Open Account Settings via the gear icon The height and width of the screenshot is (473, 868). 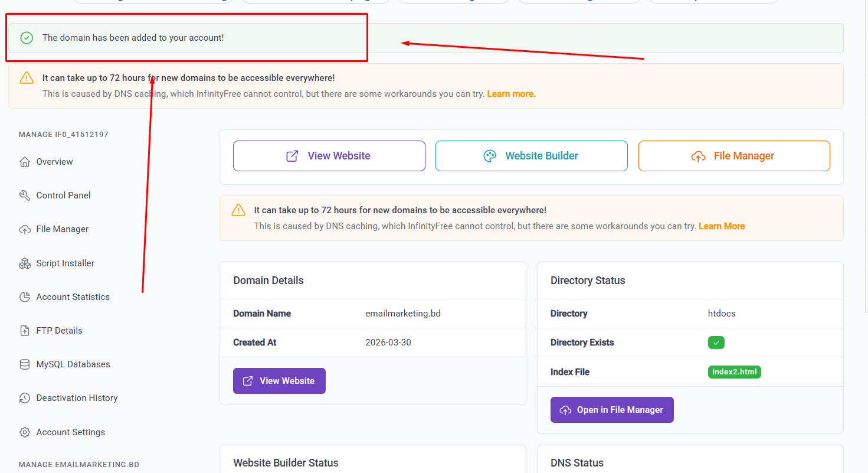pyautogui.click(x=25, y=432)
